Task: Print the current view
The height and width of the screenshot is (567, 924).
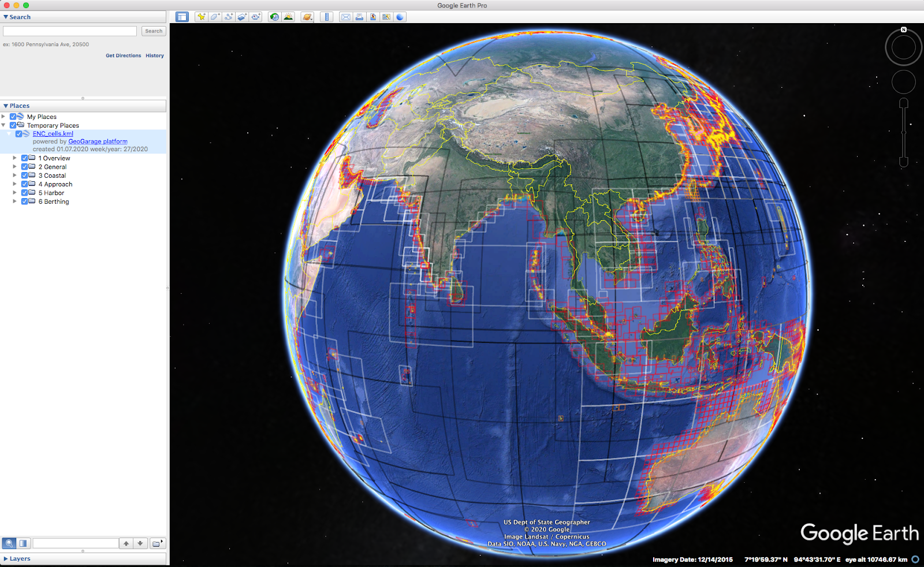Action: (359, 17)
